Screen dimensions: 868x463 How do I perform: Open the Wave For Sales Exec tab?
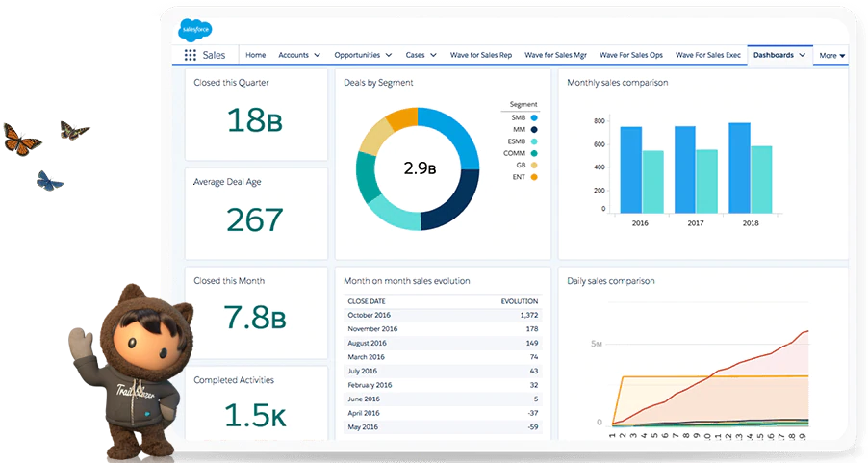tap(708, 55)
